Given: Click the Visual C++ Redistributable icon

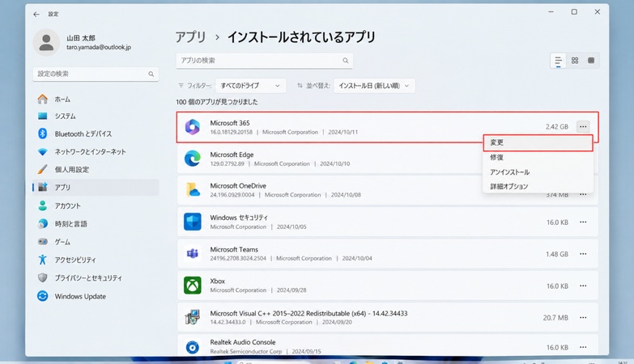Looking at the screenshot, I should (x=193, y=317).
